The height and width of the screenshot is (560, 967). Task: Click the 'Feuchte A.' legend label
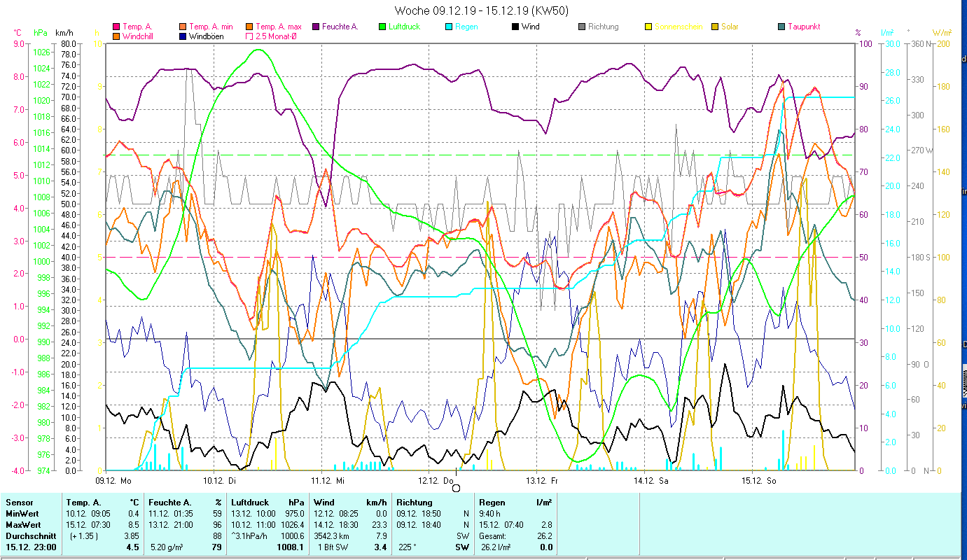(x=342, y=27)
